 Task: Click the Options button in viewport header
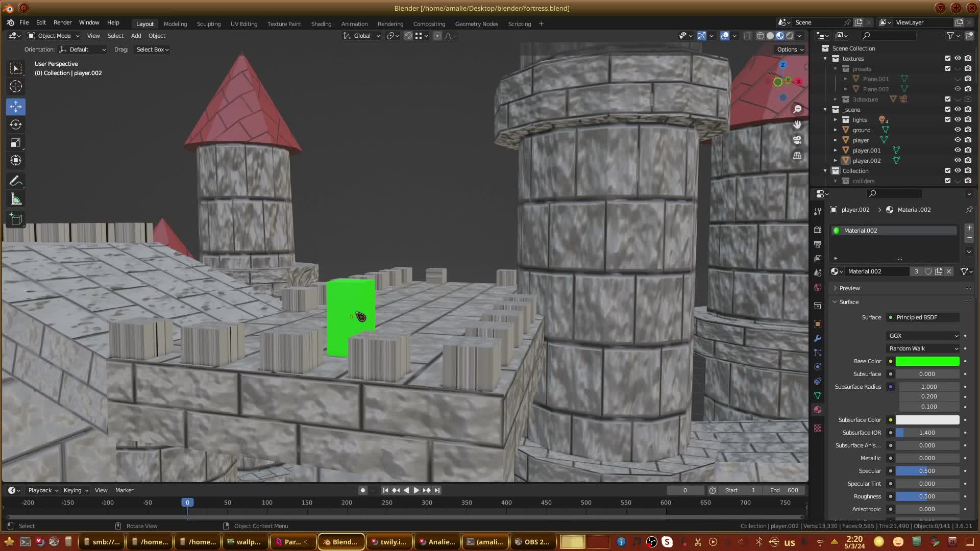pos(790,49)
